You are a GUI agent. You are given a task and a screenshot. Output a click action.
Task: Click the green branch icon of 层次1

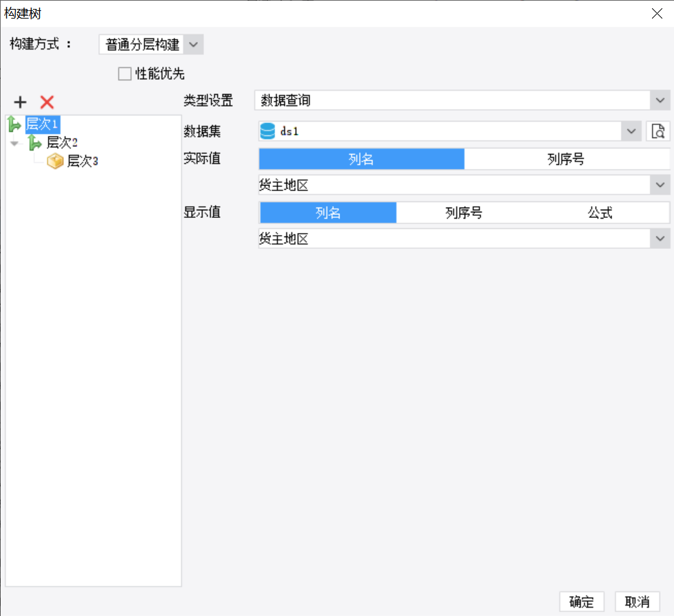[14, 124]
